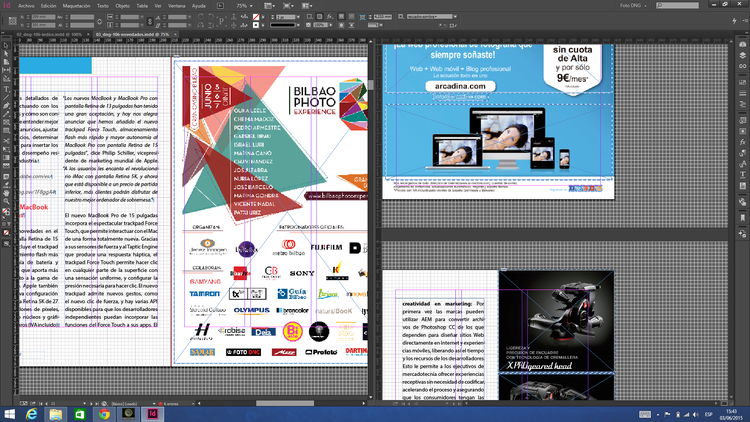Open the Foto DNG workspace switcher

[633, 6]
